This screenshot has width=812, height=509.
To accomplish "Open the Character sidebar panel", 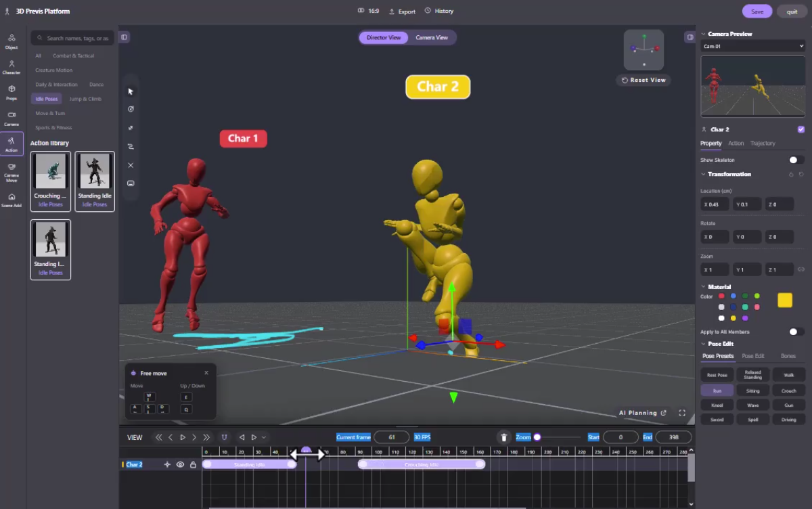I will point(12,67).
